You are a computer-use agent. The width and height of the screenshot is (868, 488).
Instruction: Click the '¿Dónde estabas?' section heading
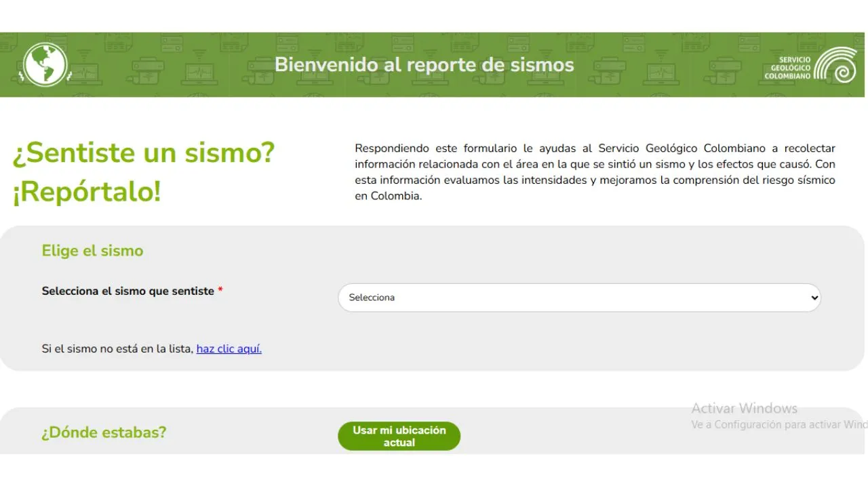pos(104,432)
